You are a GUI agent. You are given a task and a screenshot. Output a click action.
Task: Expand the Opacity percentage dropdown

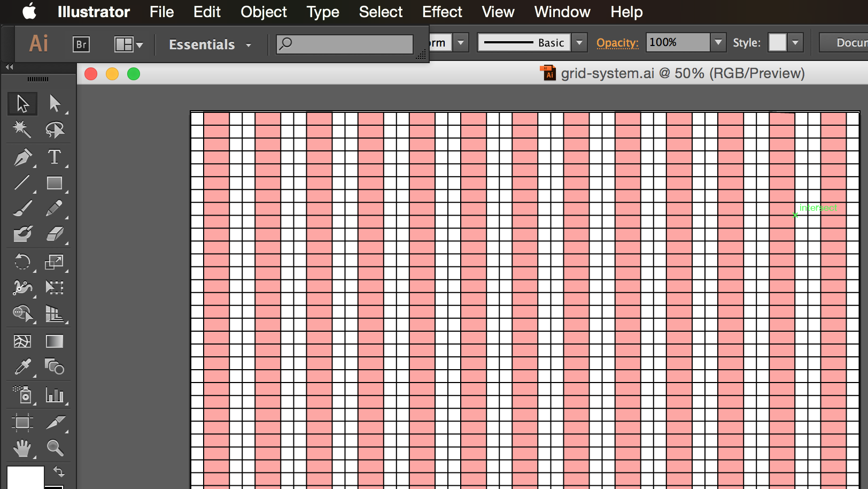[x=718, y=42]
